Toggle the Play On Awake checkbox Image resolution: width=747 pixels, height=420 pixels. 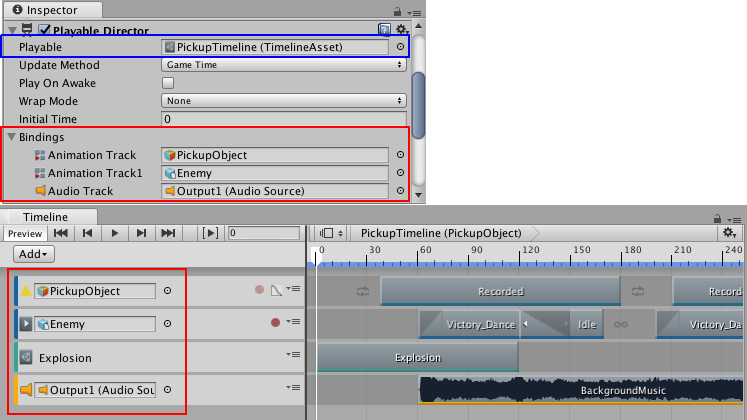(168, 83)
